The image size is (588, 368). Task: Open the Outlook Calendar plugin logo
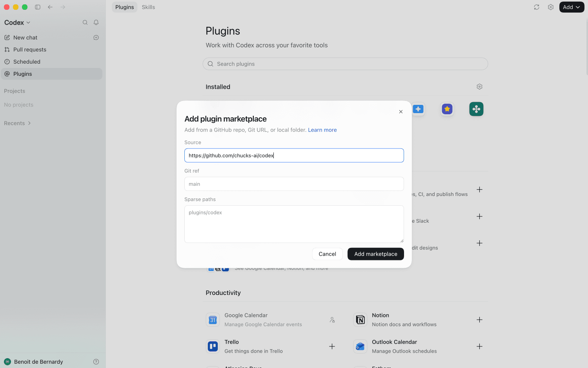(360, 346)
